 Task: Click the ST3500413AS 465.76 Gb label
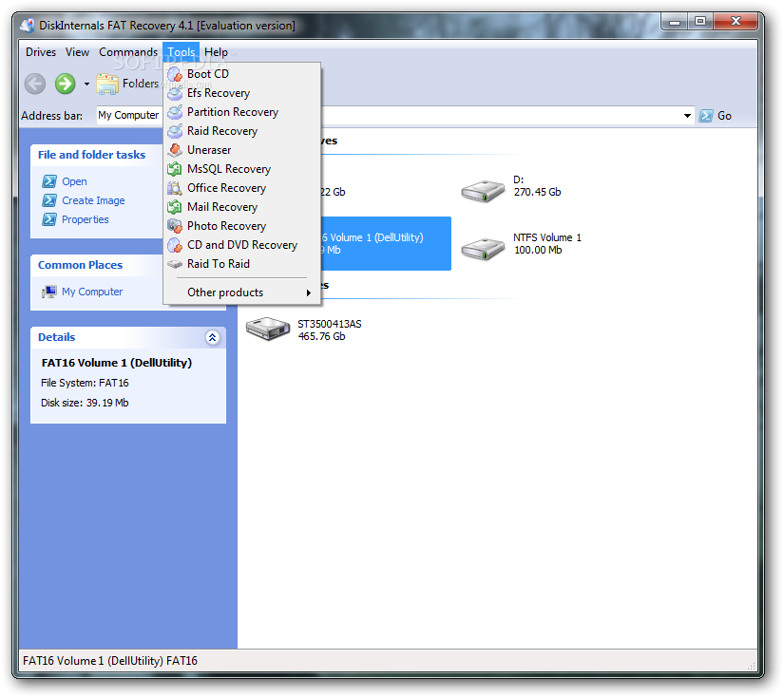330,330
